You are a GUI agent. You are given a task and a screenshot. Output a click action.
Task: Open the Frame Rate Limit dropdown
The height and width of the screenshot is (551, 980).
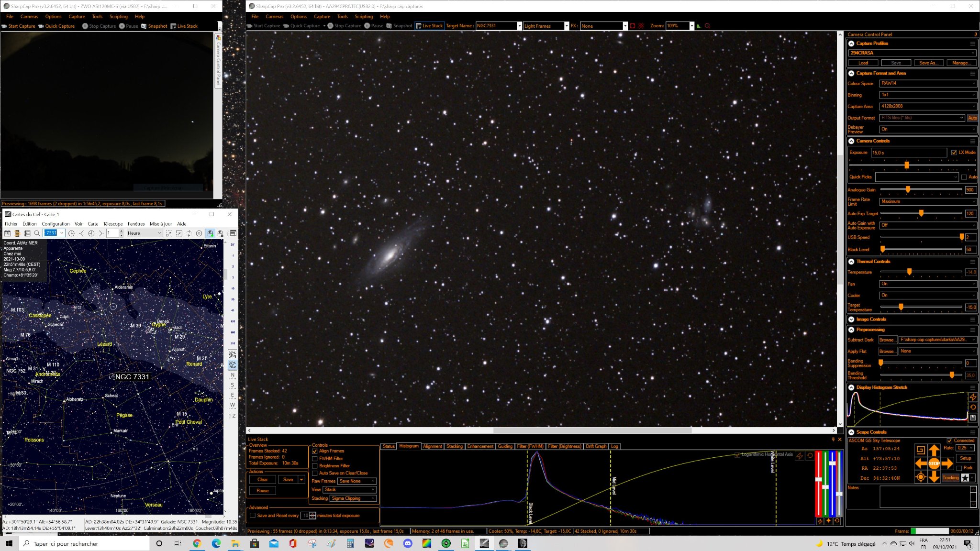click(928, 201)
